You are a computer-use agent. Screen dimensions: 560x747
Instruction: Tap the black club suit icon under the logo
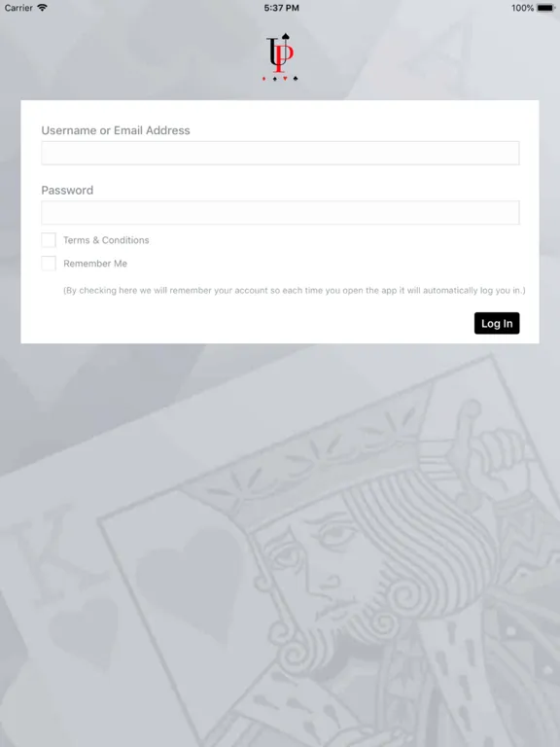[296, 79]
